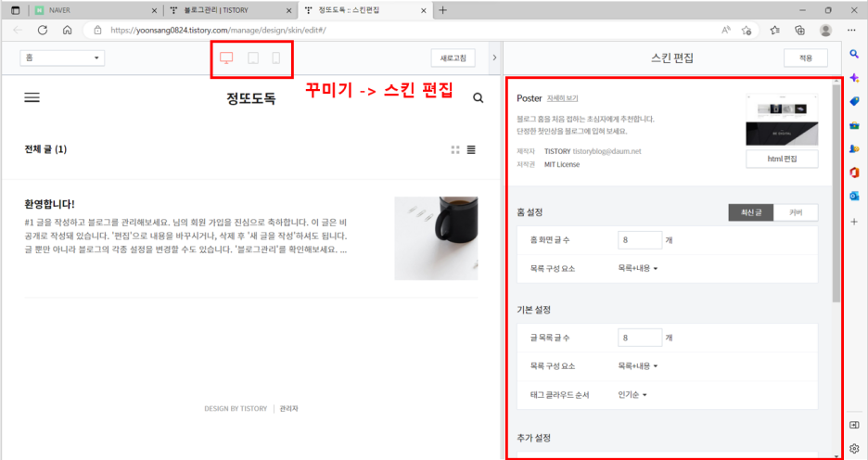Toggle the Edge sidebar visibility icon
Image resolution: width=868 pixels, height=460 pixels.
(x=854, y=425)
